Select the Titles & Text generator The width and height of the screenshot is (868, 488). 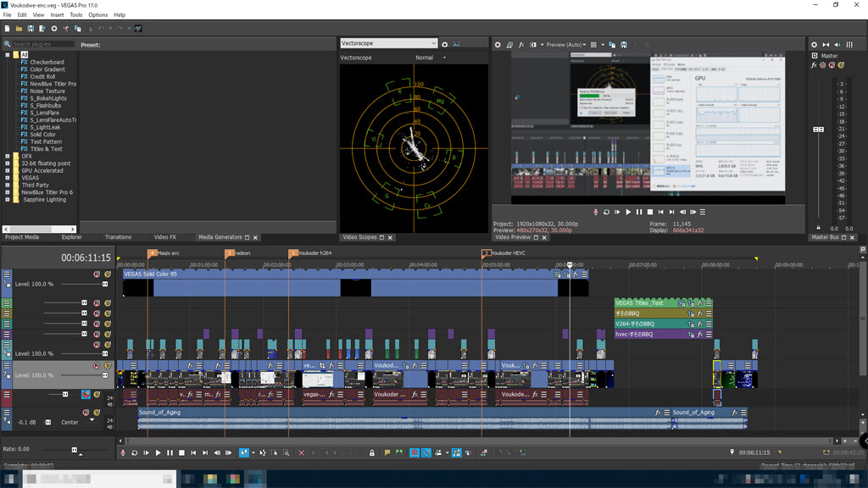pyautogui.click(x=46, y=149)
